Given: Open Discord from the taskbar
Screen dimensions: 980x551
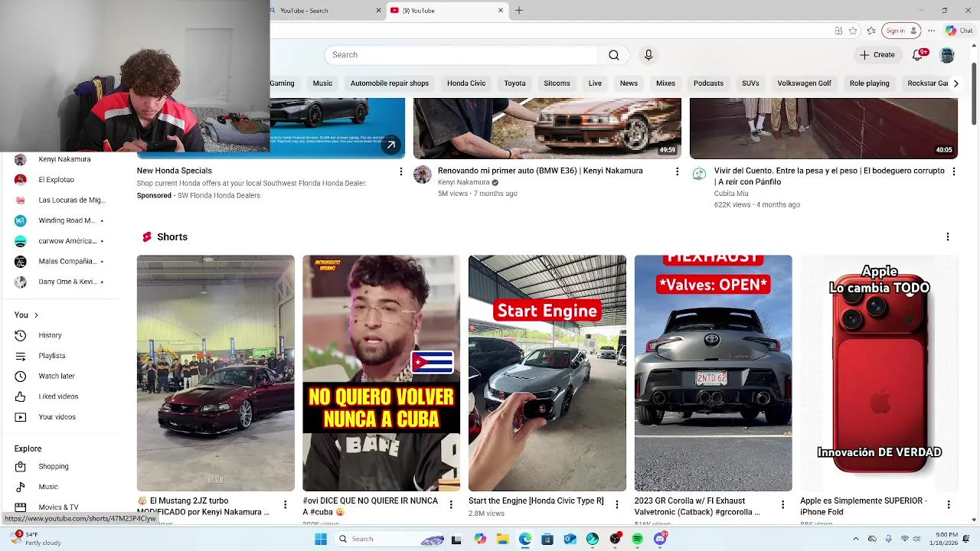Looking at the screenshot, I should [x=660, y=539].
